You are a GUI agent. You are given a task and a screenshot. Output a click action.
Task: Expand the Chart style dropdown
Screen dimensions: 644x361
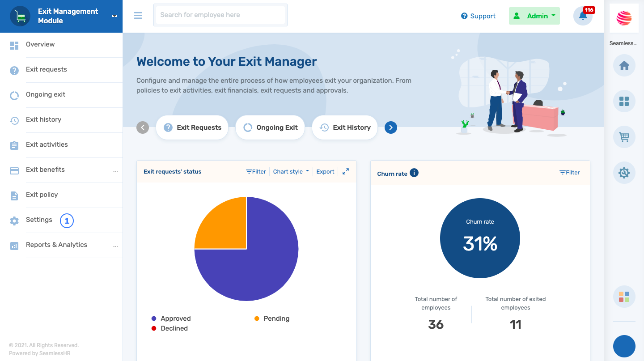point(291,171)
